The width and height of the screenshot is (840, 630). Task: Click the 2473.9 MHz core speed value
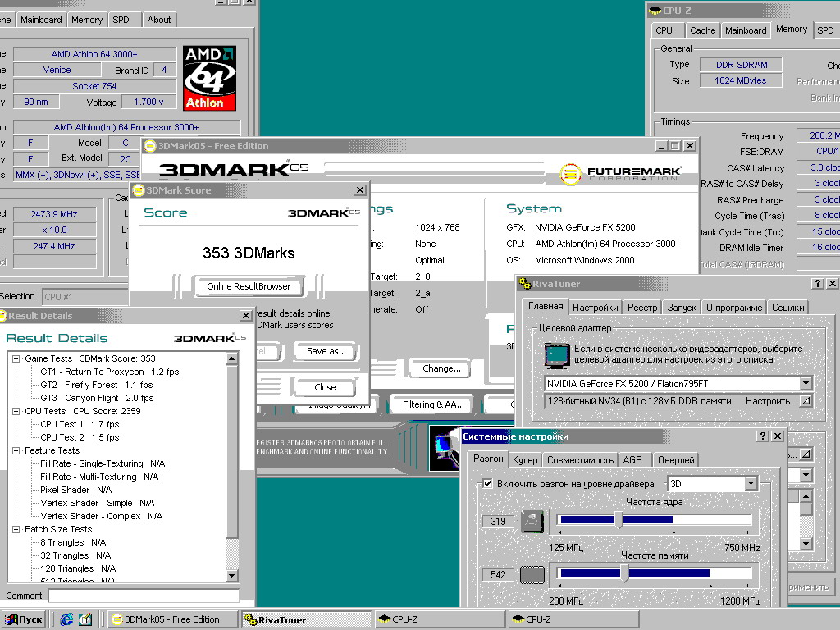(x=54, y=214)
